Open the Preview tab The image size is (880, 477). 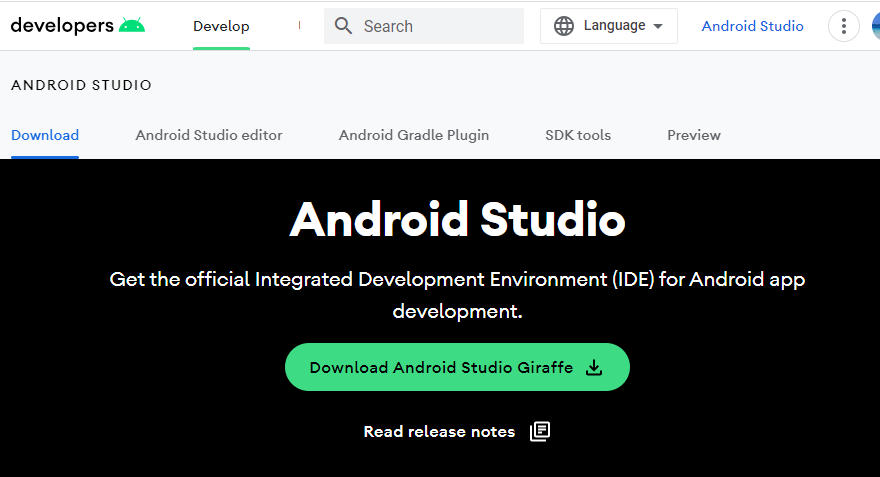coord(694,135)
